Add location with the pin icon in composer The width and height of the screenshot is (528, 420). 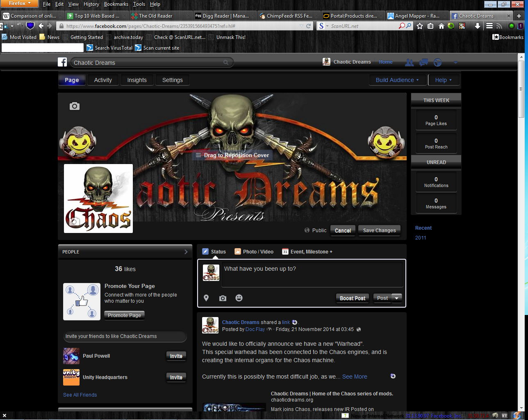[206, 298]
